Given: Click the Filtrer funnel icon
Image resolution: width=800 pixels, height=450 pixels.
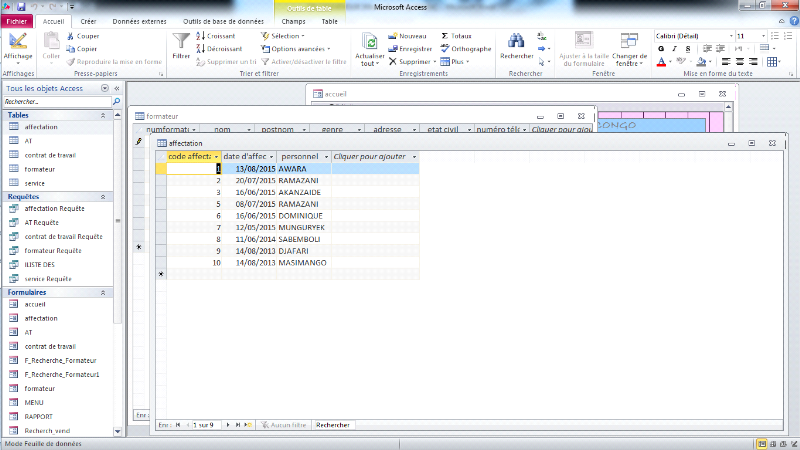Looking at the screenshot, I should tap(181, 41).
